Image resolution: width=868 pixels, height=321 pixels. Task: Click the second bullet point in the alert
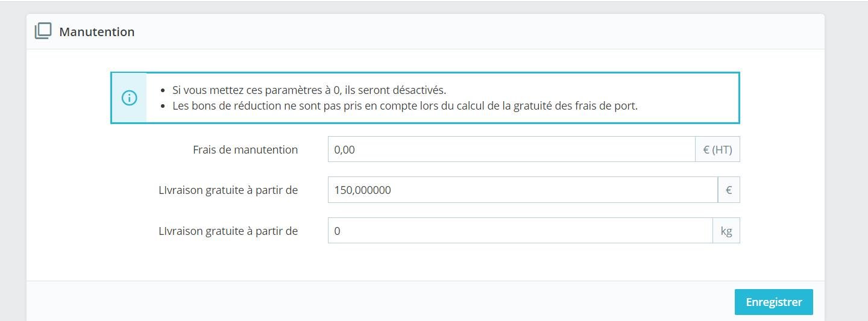click(x=163, y=106)
